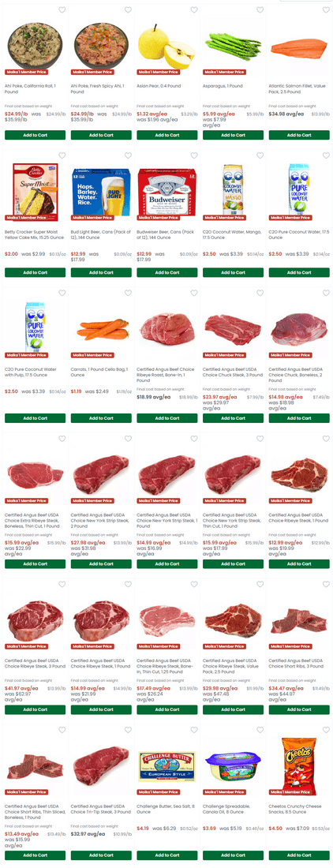The image size is (333, 868).
Task: Heart the Challenge Butter Sea Salt product
Action: click(194, 730)
